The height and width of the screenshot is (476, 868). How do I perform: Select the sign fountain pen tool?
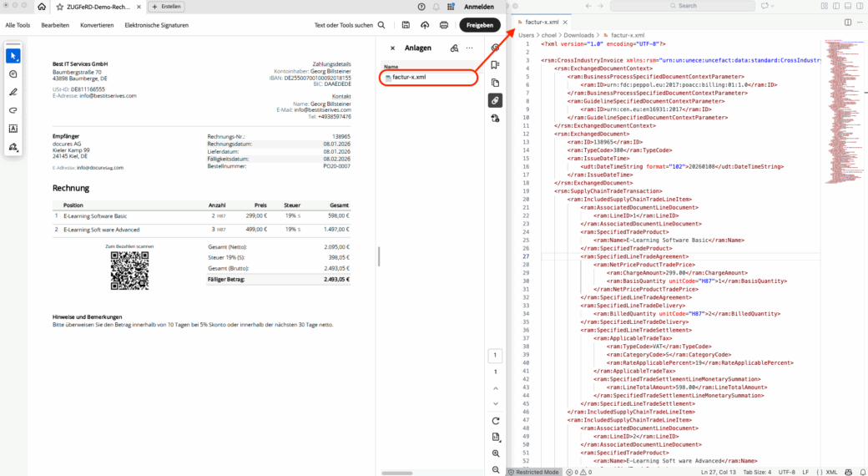pos(13,147)
